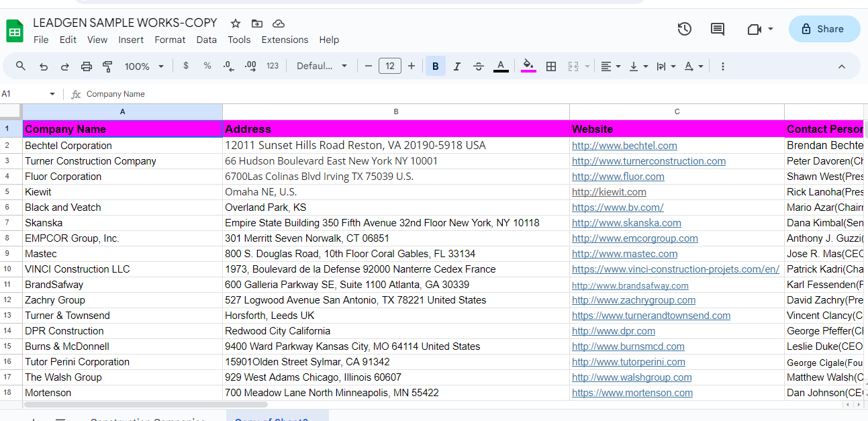Undo the last action
Viewport: 868px width, 421px height.
point(44,66)
